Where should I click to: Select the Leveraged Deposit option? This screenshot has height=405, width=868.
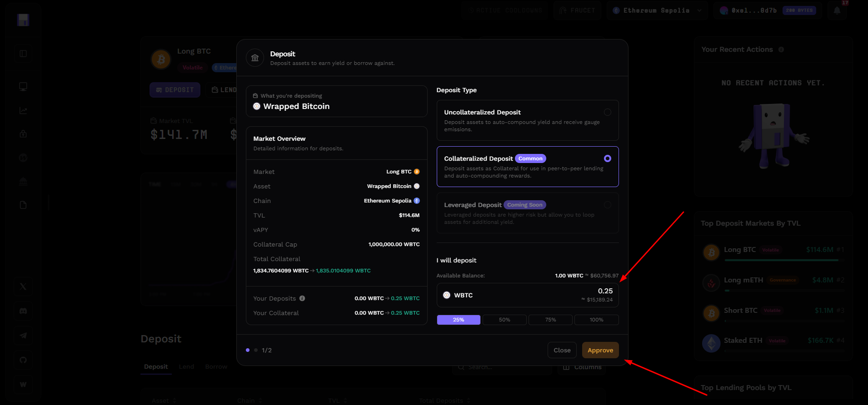point(528,213)
